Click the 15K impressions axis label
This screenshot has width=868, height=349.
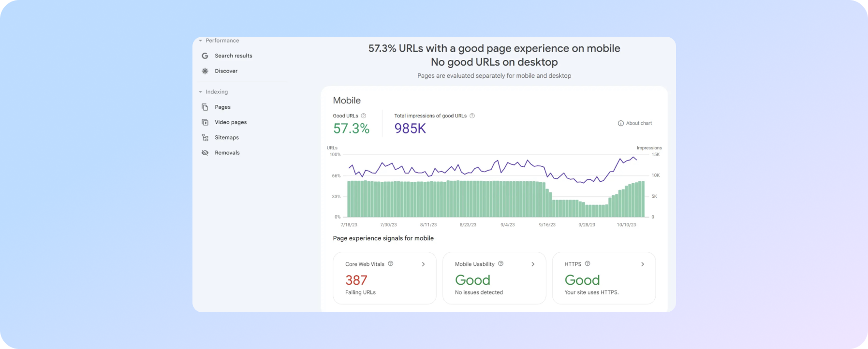click(655, 155)
